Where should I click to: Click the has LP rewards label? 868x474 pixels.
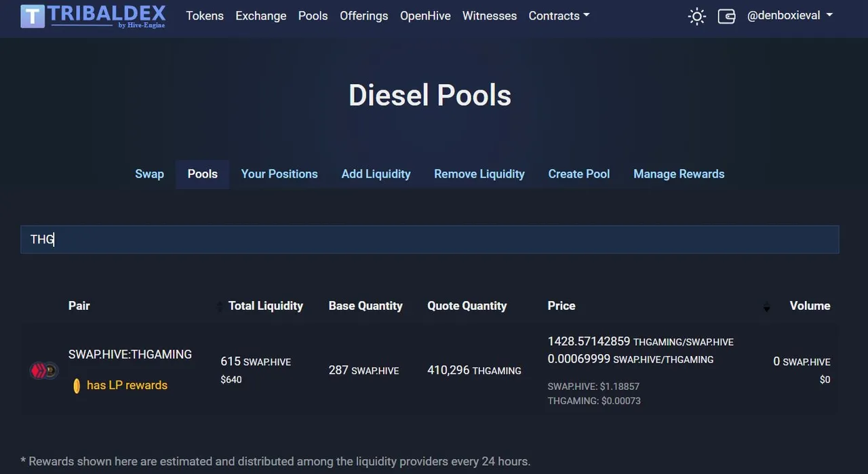127,385
